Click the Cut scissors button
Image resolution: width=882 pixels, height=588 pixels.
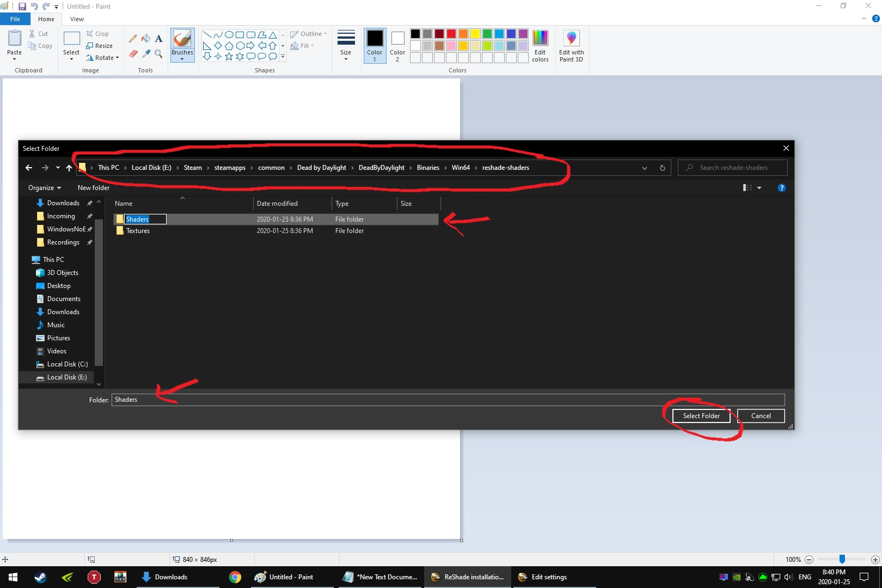pos(39,34)
